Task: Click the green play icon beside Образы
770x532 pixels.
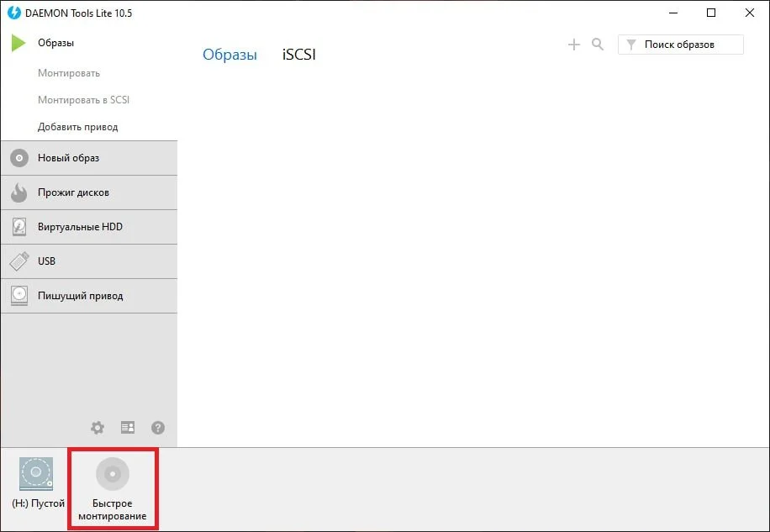Action: 18,43
